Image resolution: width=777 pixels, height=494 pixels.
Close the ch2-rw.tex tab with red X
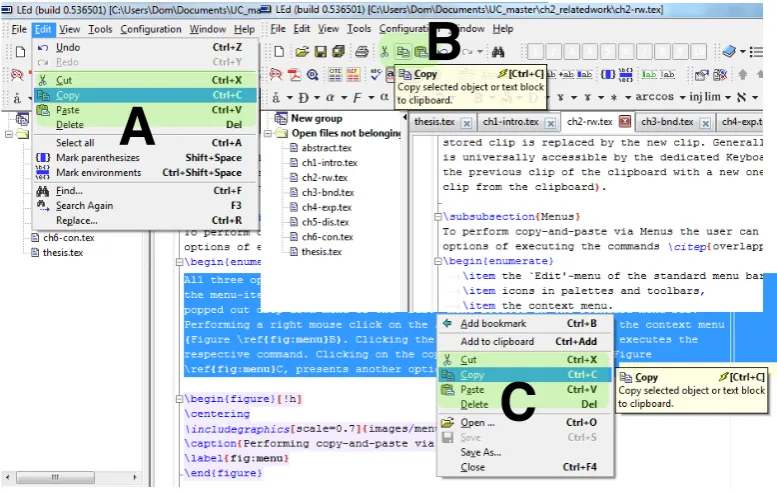pos(625,121)
